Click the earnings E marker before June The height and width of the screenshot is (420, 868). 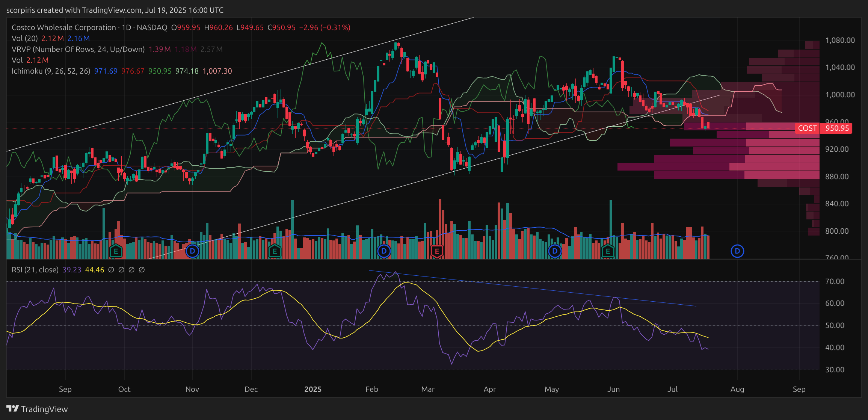pyautogui.click(x=608, y=251)
